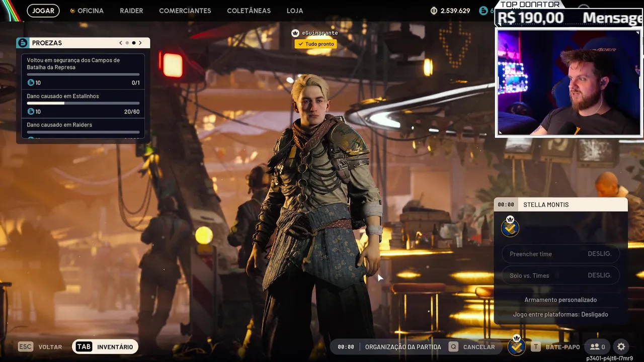644x362 pixels.
Task: Click the ESC key icon
Action: 26,347
